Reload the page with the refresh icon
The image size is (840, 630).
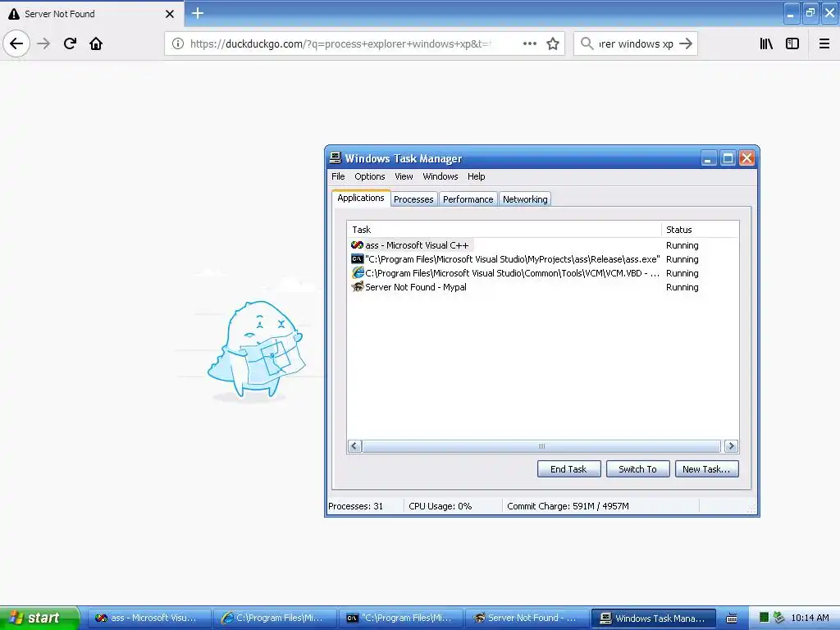coord(70,43)
